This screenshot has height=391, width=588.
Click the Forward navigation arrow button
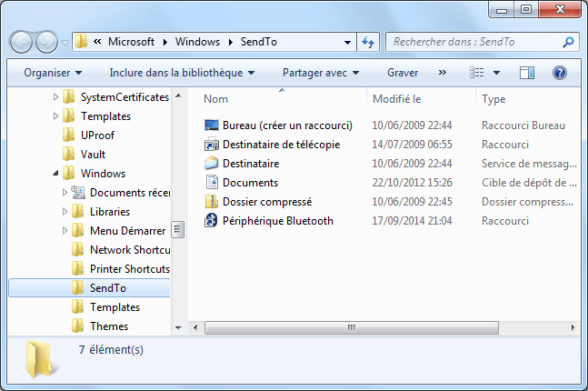pos(46,42)
